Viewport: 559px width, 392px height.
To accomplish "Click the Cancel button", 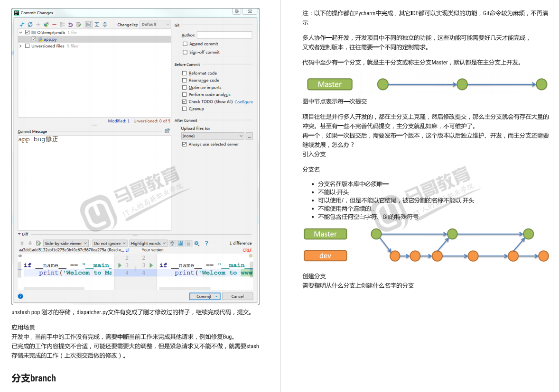I will click(x=237, y=296).
